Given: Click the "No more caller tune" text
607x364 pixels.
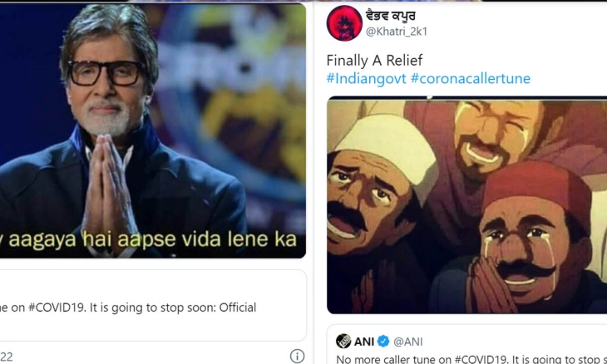Looking at the screenshot, I should coord(398,359).
